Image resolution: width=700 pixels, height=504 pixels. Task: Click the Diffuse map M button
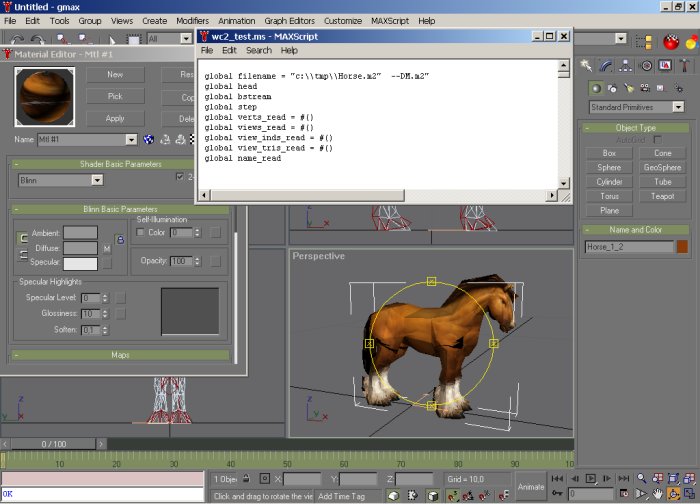(x=107, y=249)
